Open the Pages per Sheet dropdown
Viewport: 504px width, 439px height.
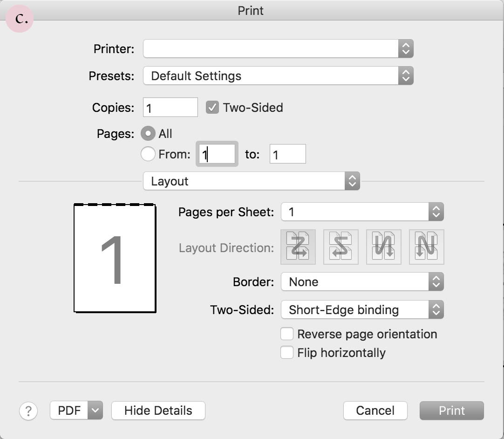pyautogui.click(x=362, y=212)
